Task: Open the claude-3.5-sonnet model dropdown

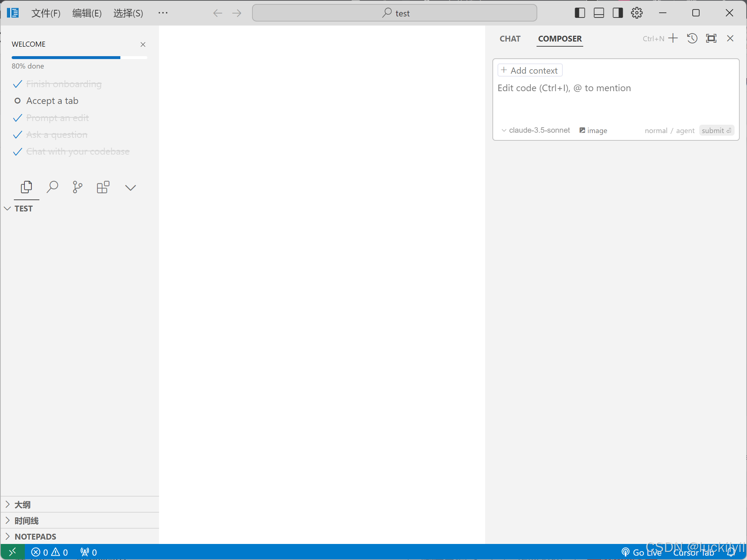Action: pyautogui.click(x=535, y=131)
